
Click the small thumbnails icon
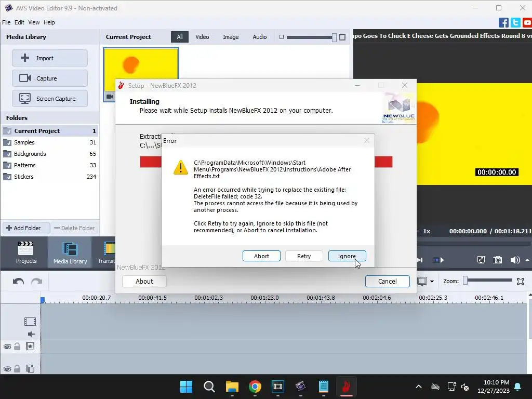coord(281,37)
